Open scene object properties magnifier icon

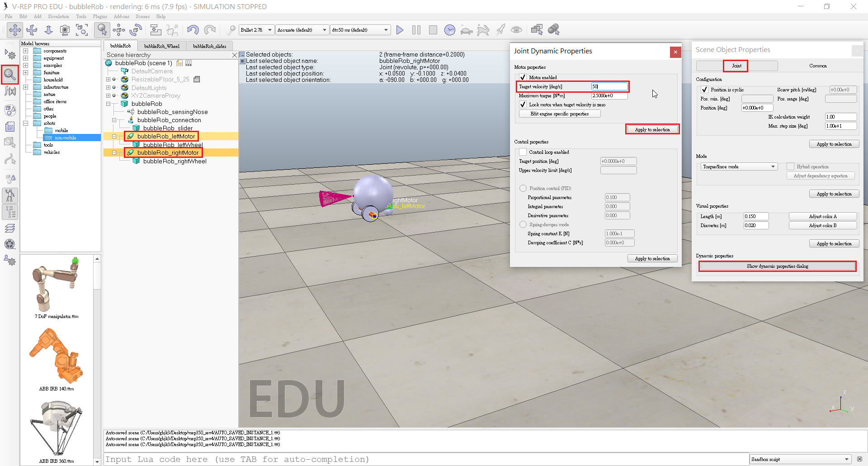pyautogui.click(x=10, y=74)
